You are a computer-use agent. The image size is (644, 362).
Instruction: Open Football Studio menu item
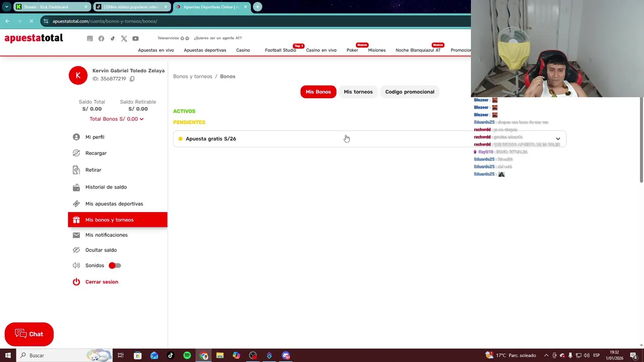281,50
